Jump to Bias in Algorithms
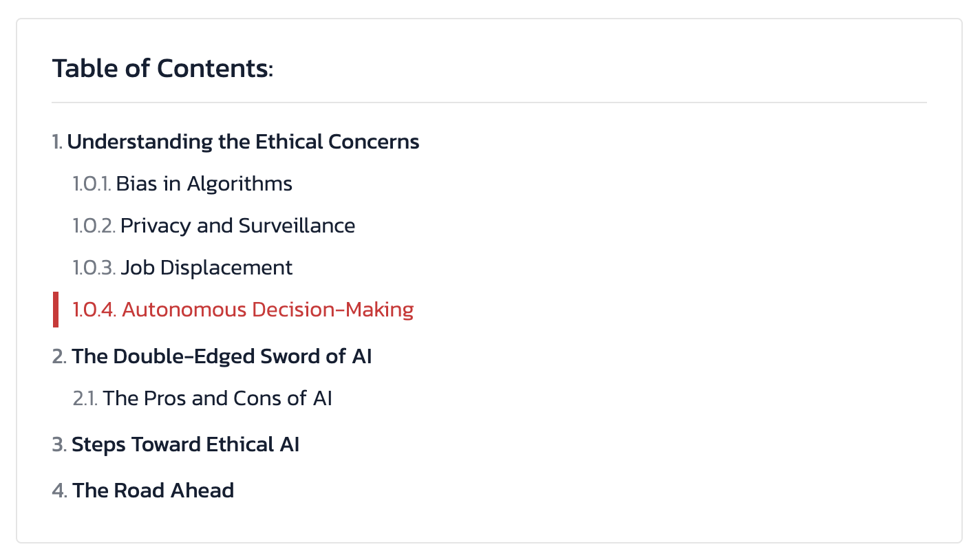This screenshot has width=980, height=560. coord(204,184)
